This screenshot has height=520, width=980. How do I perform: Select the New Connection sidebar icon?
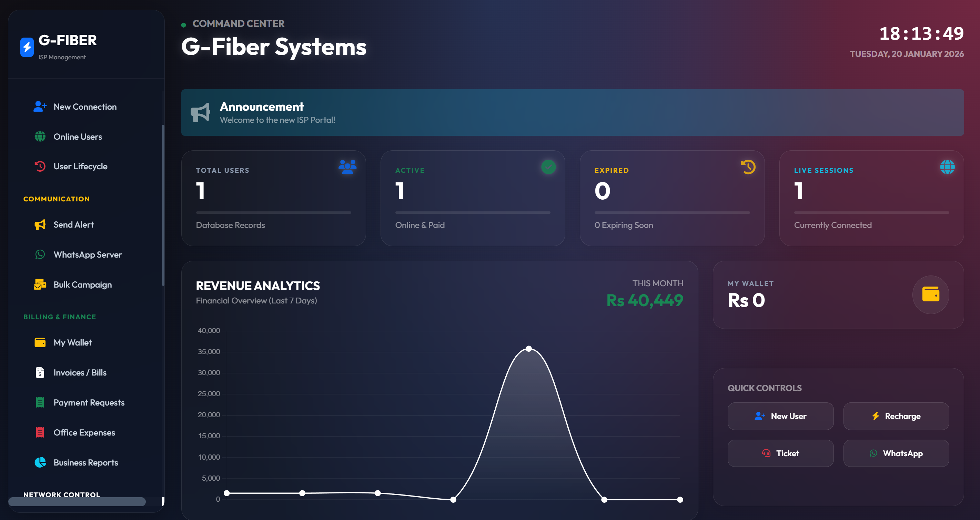tap(39, 107)
